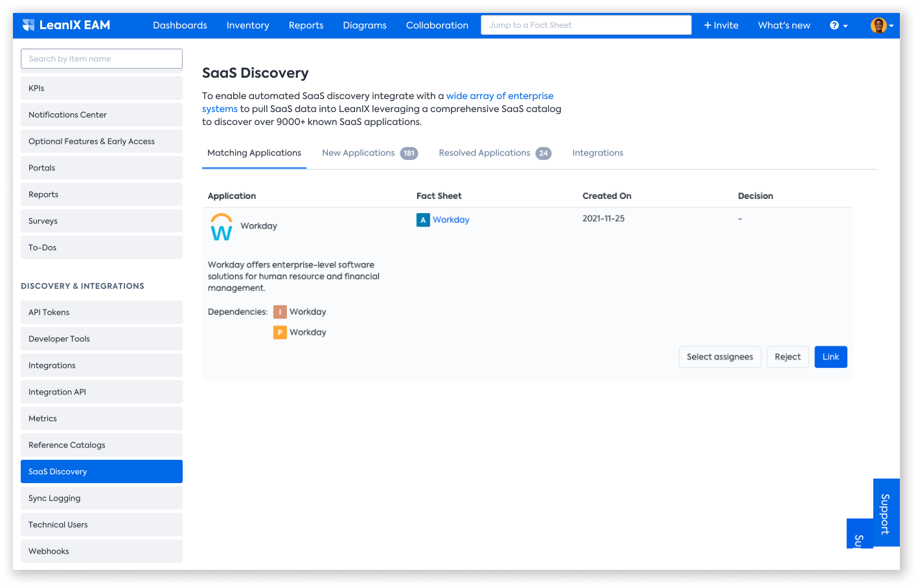Reject the Workday application match
918x588 pixels.
coord(788,357)
